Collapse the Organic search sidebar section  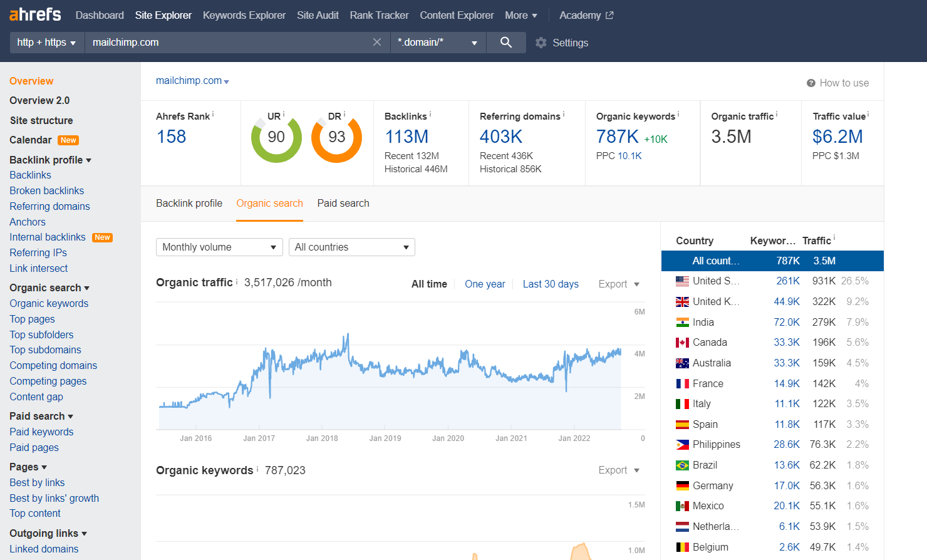coord(49,288)
